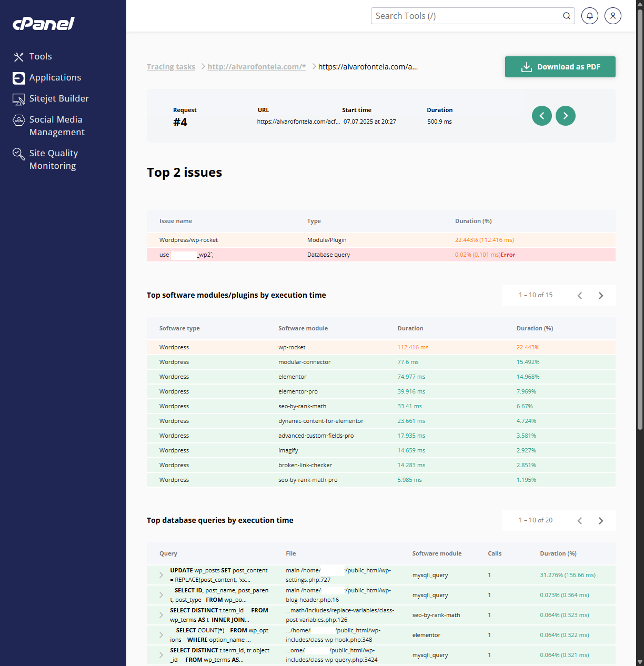The height and width of the screenshot is (666, 644).
Task: Show next page of database queries
Action: (x=601, y=521)
